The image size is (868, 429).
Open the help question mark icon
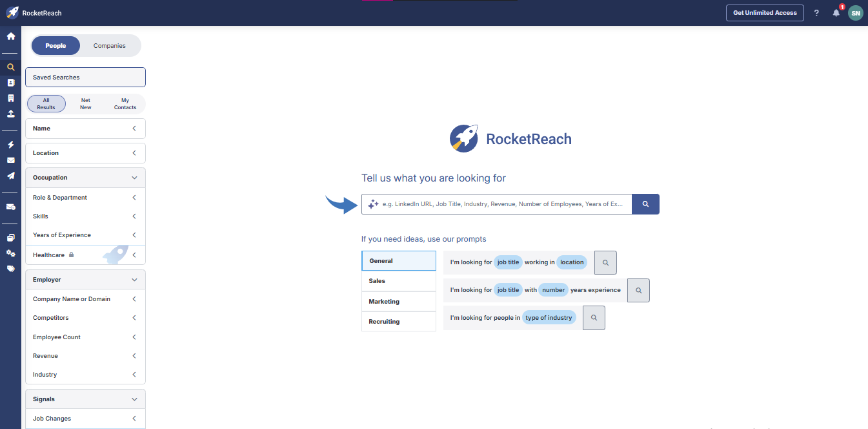(x=816, y=13)
